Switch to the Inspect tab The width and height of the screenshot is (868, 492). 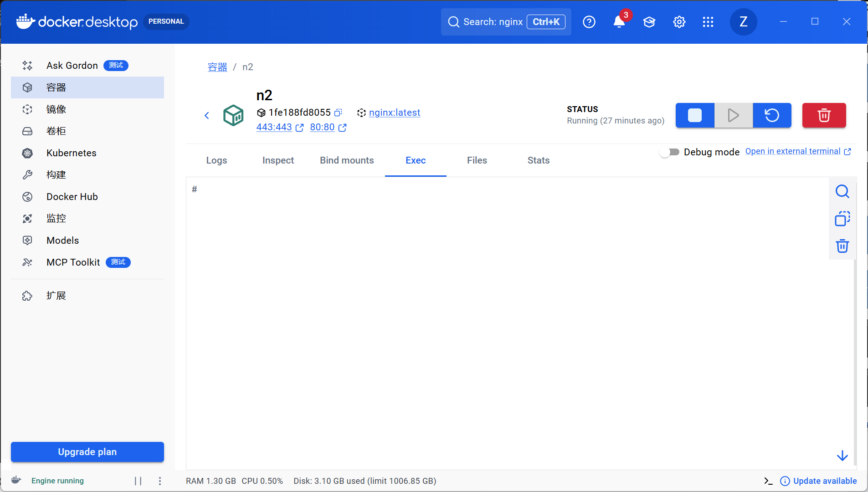278,160
